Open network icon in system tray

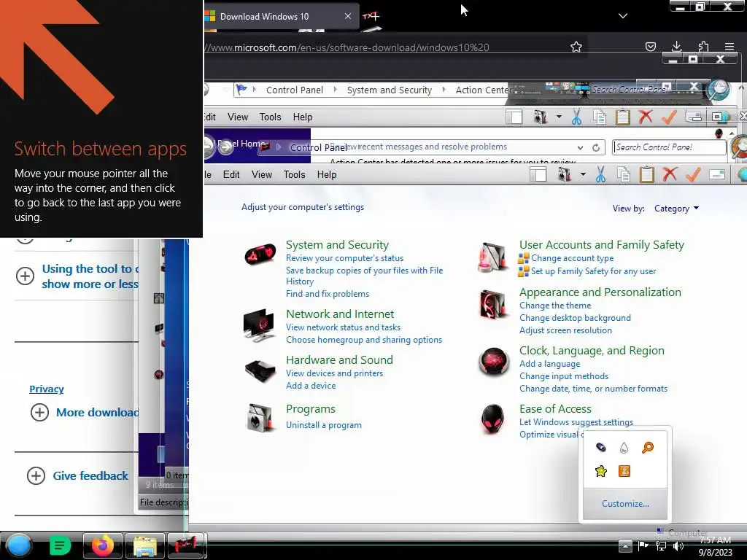click(661, 546)
